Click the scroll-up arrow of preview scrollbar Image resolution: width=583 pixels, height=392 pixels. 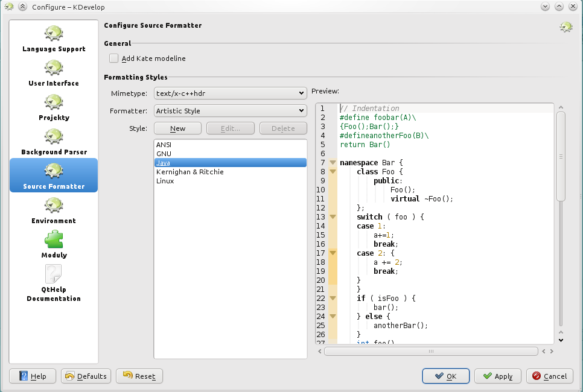[561, 107]
